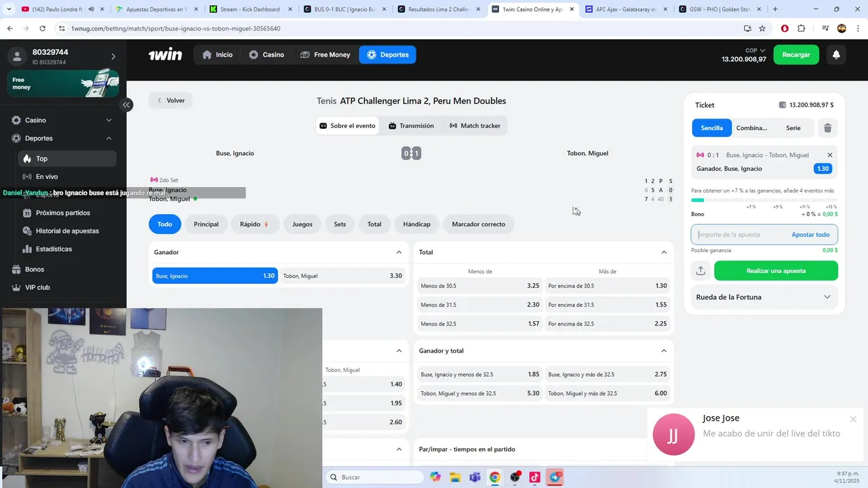Close the Jose Jose notification
This screenshot has height=488, width=868.
point(853,419)
